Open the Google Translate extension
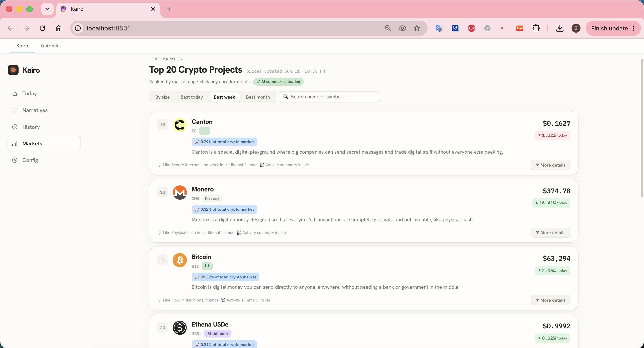This screenshot has width=644, height=348. [439, 28]
